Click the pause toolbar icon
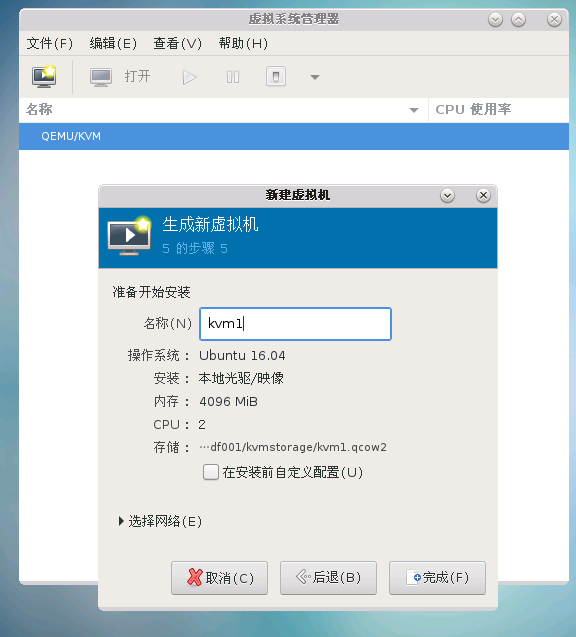The image size is (576, 637). click(233, 77)
